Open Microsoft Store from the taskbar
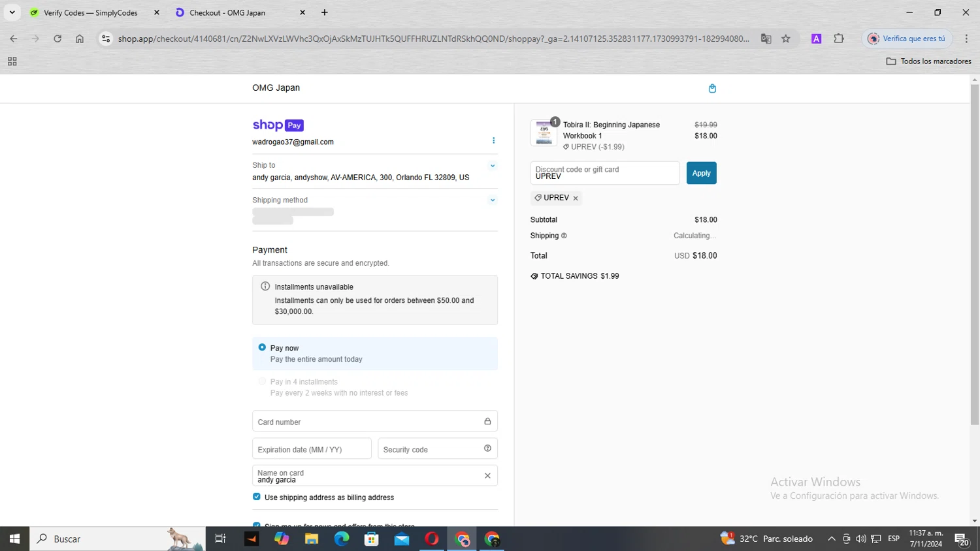This screenshot has height=551, width=980. coord(372,539)
